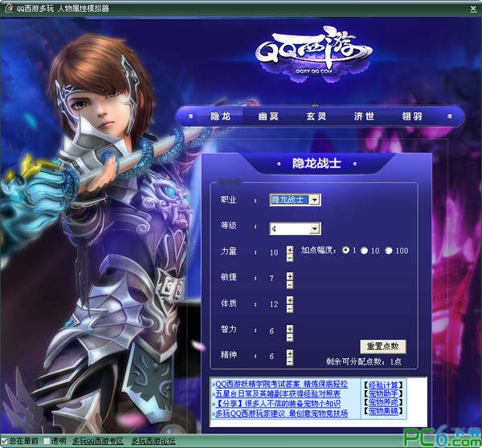Toggle the 总在最前 always-on-top checkbox
Image resolution: width=482 pixels, height=448 pixels.
(x=4, y=442)
